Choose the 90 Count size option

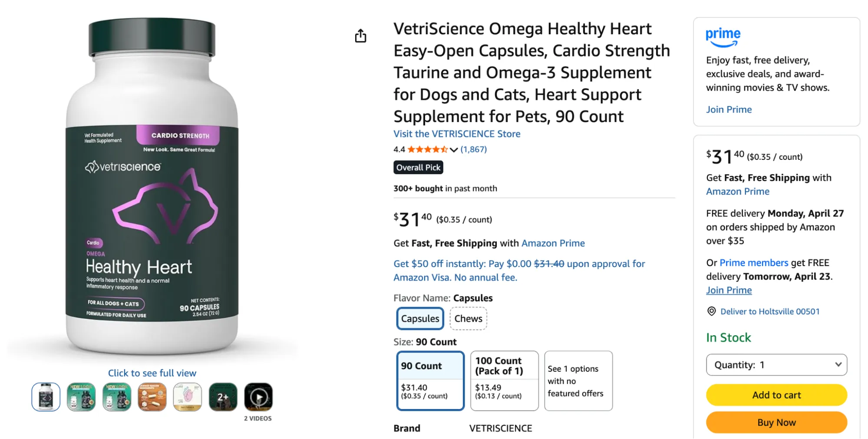pos(430,381)
